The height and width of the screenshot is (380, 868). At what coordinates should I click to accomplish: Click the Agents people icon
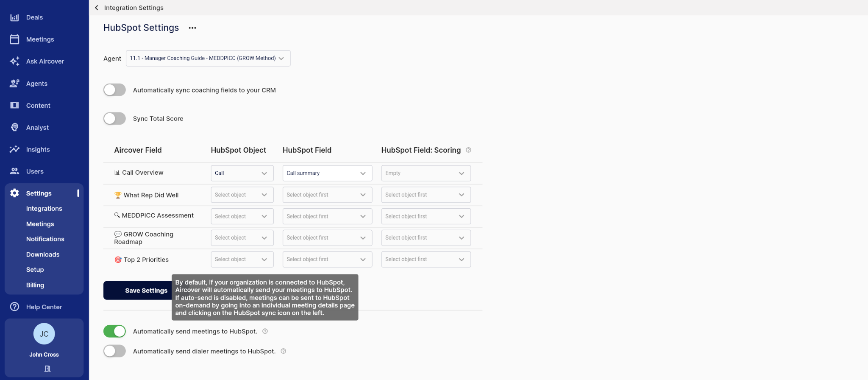[14, 84]
